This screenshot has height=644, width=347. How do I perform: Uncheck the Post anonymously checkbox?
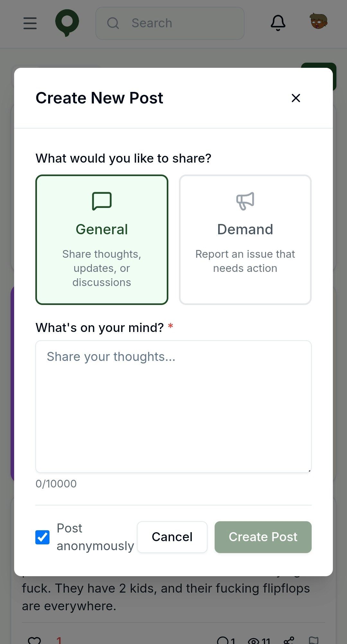tap(42, 537)
